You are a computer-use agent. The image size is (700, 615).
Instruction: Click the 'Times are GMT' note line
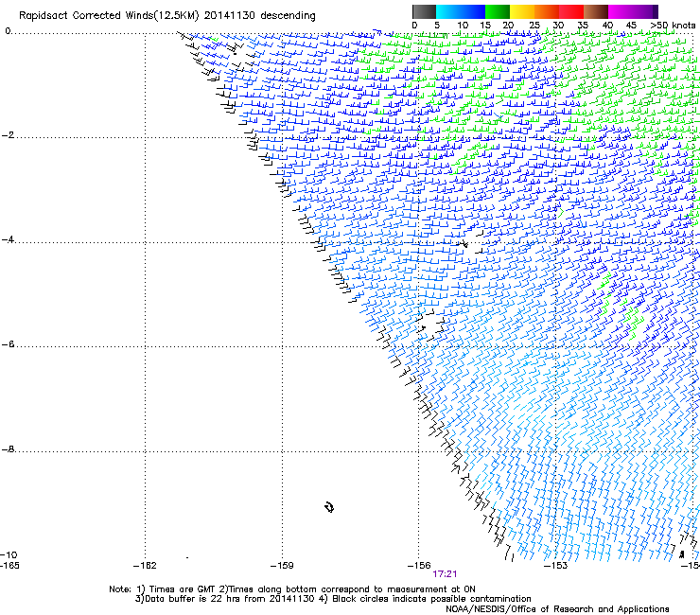pyautogui.click(x=292, y=589)
